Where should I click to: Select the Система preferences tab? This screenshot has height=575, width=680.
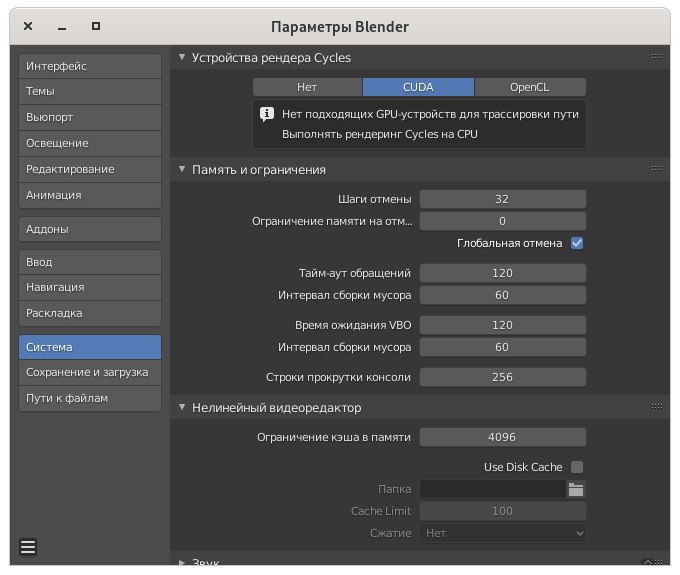90,347
